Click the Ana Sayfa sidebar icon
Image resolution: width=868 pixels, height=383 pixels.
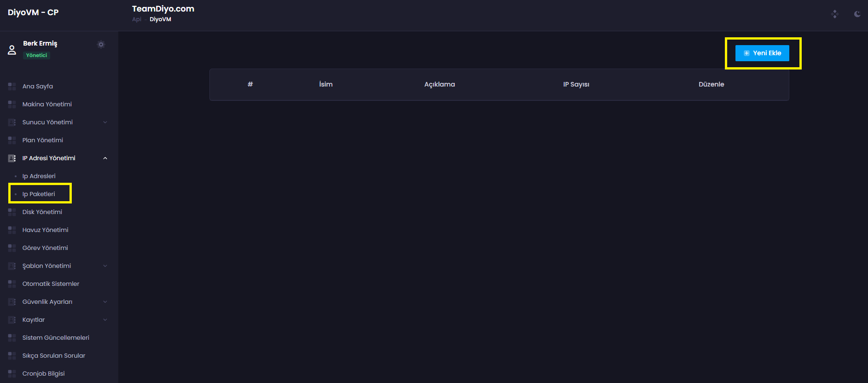pos(12,86)
